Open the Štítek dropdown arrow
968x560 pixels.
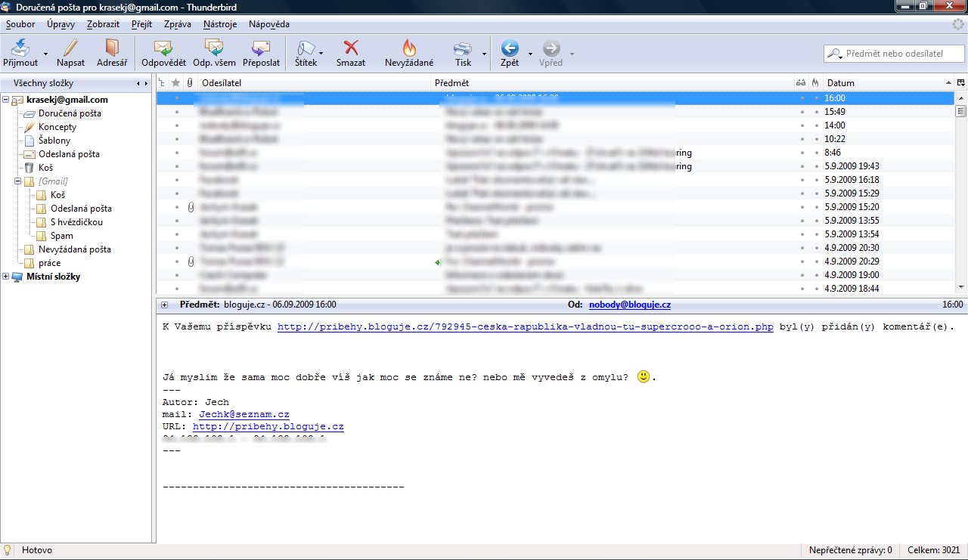(x=321, y=54)
